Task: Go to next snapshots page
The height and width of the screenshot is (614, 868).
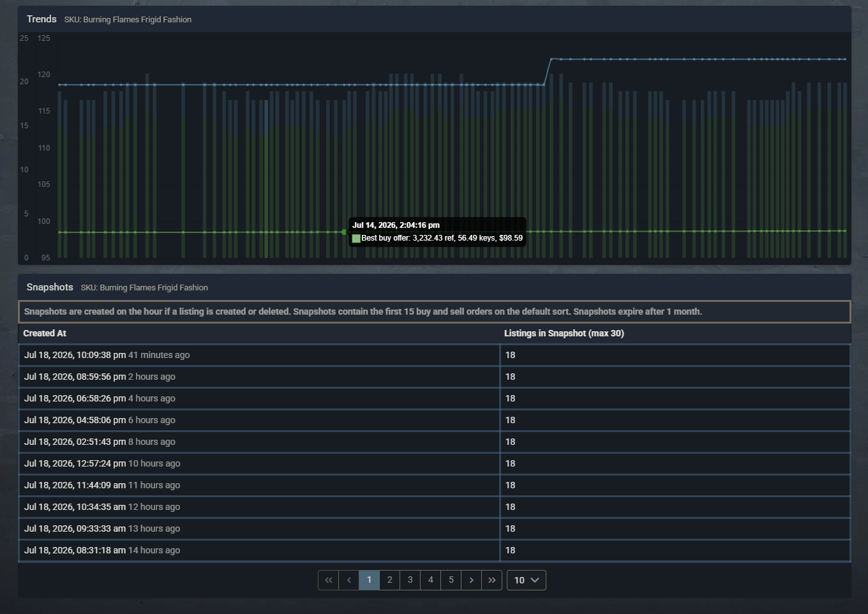Action: 471,580
